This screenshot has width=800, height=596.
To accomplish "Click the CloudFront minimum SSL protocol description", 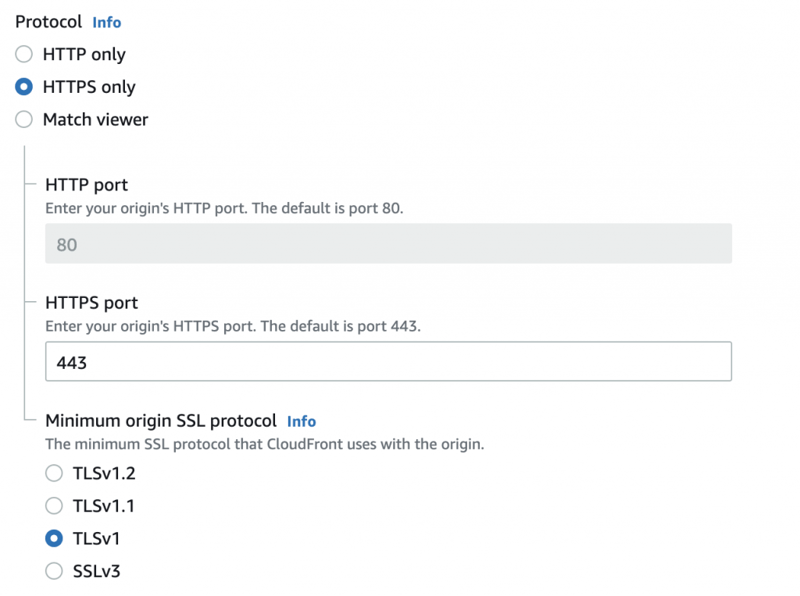I will (x=265, y=444).
